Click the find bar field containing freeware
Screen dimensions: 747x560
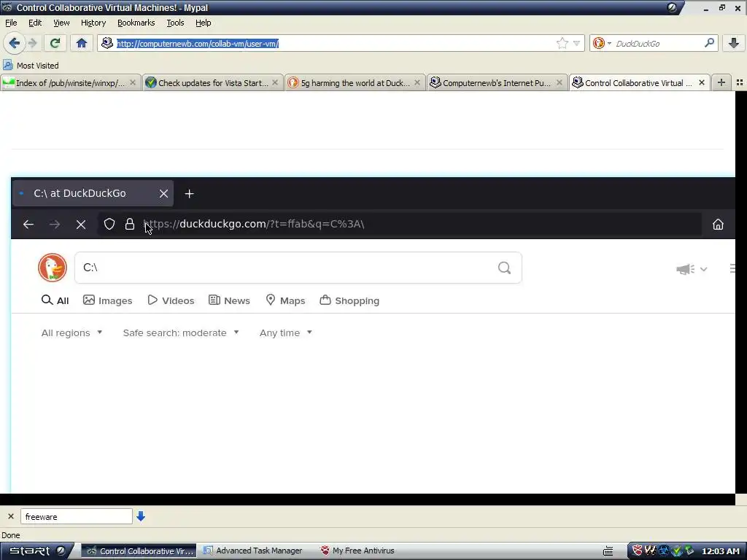point(76,516)
